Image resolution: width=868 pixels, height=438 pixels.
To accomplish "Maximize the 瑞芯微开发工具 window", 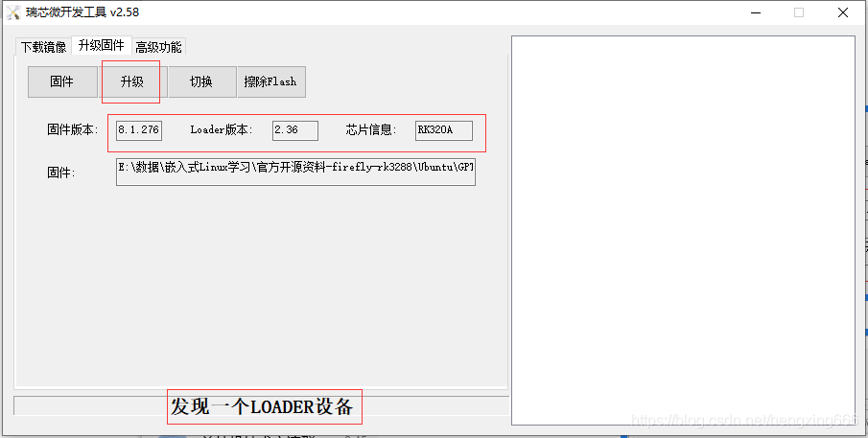I will click(x=799, y=12).
